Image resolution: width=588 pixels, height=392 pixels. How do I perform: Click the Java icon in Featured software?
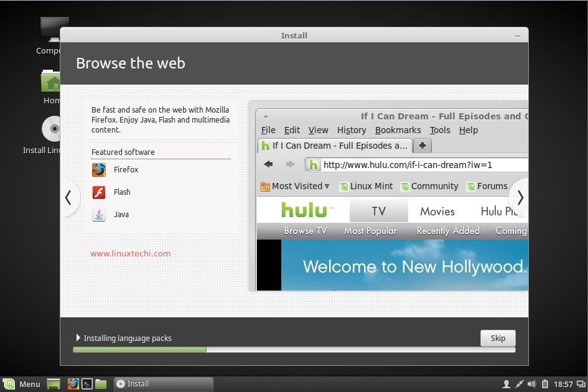[99, 215]
